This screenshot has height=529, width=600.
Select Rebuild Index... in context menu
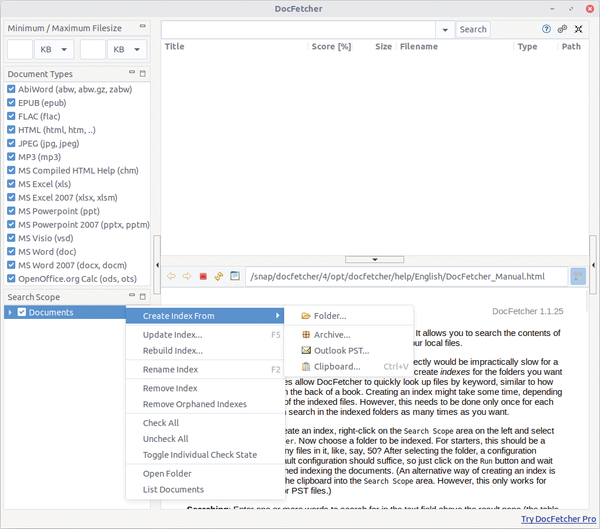click(x=205, y=351)
